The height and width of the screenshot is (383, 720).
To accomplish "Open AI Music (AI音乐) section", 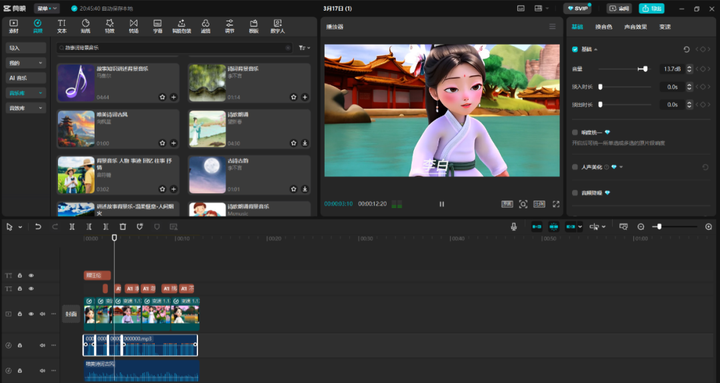I will (x=26, y=78).
